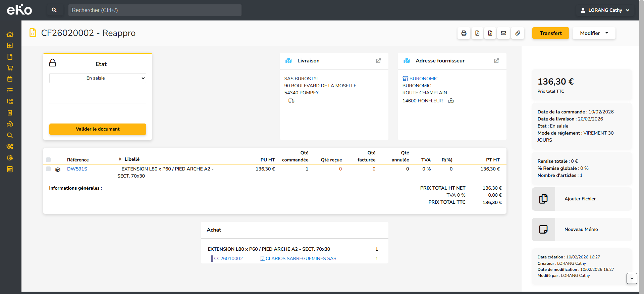Click the Qté facturée column header
Screen dimensions: 644x294
tap(367, 156)
